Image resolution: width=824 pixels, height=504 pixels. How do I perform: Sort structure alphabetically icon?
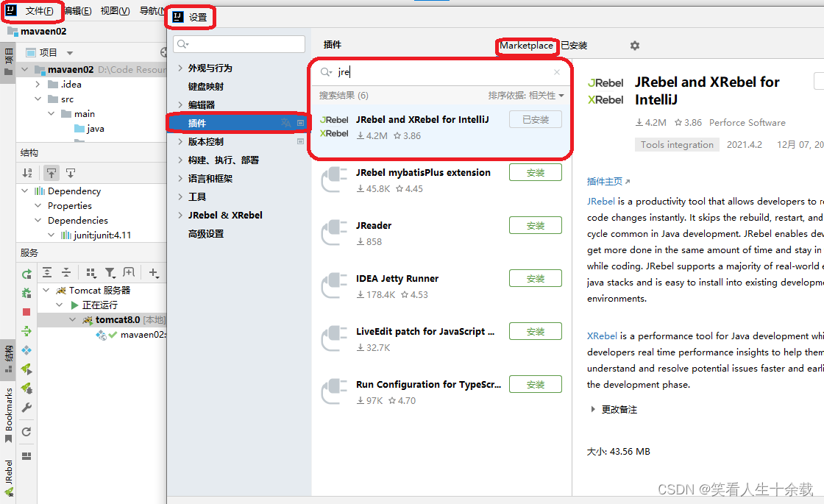(x=27, y=172)
